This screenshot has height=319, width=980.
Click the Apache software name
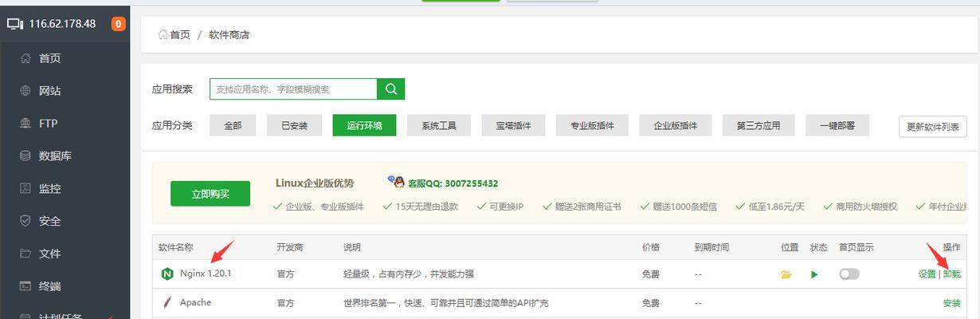pyautogui.click(x=195, y=303)
